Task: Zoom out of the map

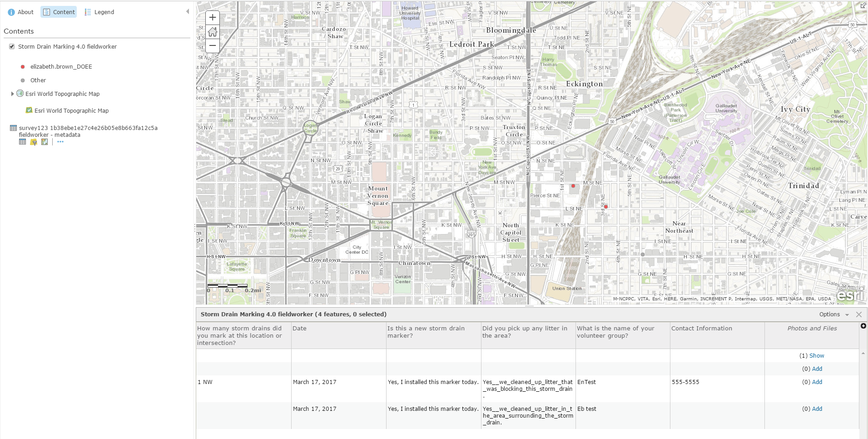Action: 213,45
